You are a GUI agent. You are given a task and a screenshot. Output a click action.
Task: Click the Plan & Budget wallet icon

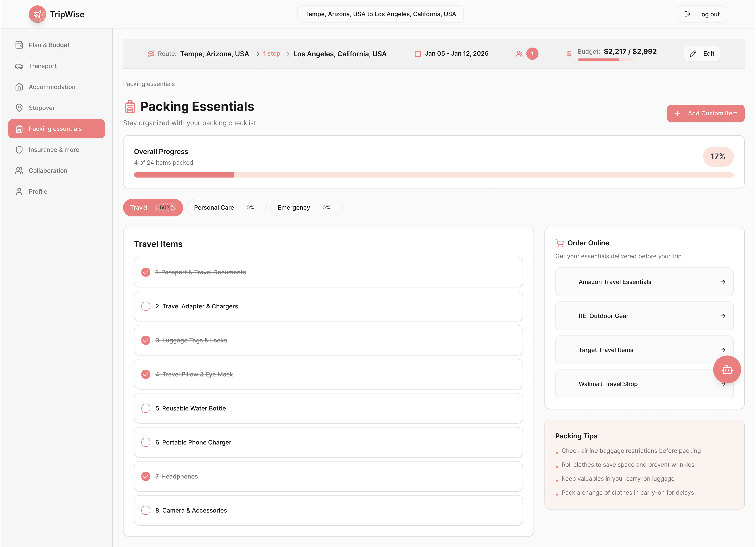pyautogui.click(x=19, y=45)
